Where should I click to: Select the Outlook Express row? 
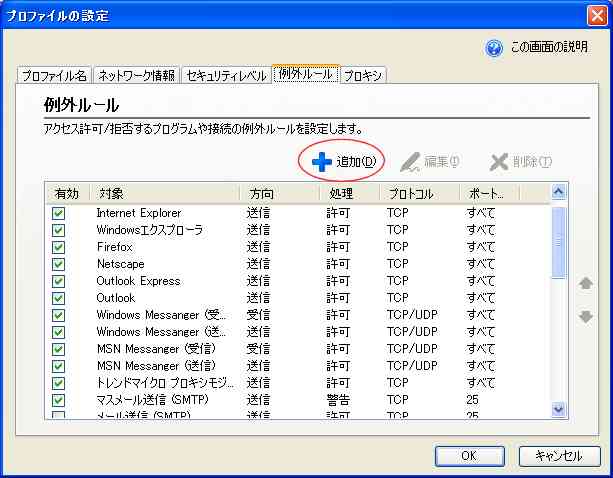pos(298,281)
